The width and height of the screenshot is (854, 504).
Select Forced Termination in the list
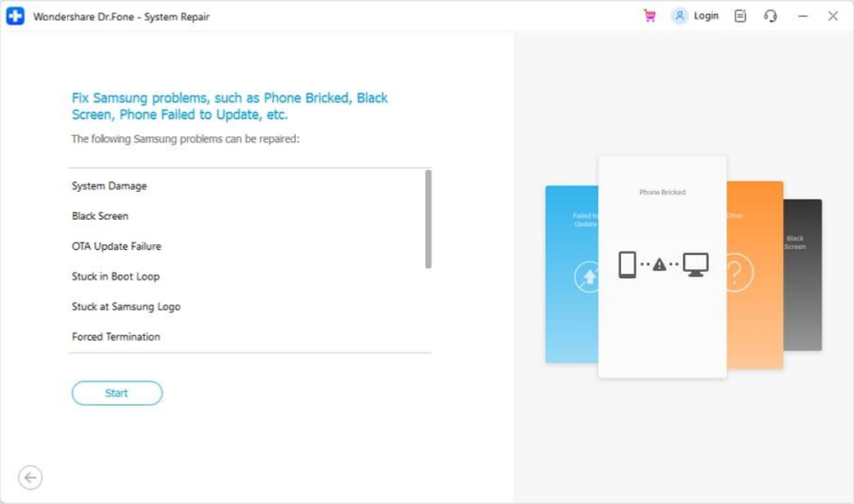click(116, 337)
